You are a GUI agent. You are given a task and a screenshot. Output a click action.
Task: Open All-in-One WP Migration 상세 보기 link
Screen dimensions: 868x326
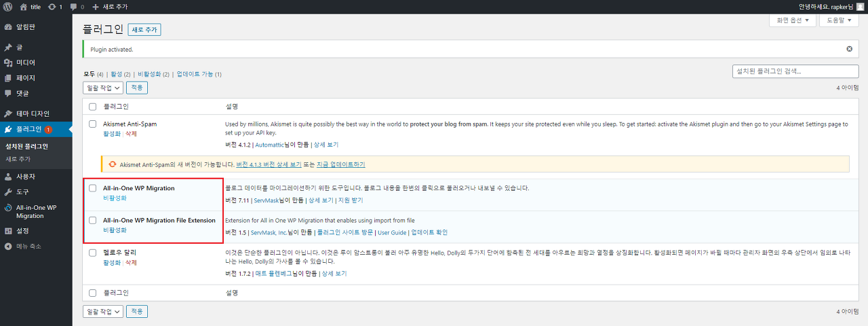(321, 200)
